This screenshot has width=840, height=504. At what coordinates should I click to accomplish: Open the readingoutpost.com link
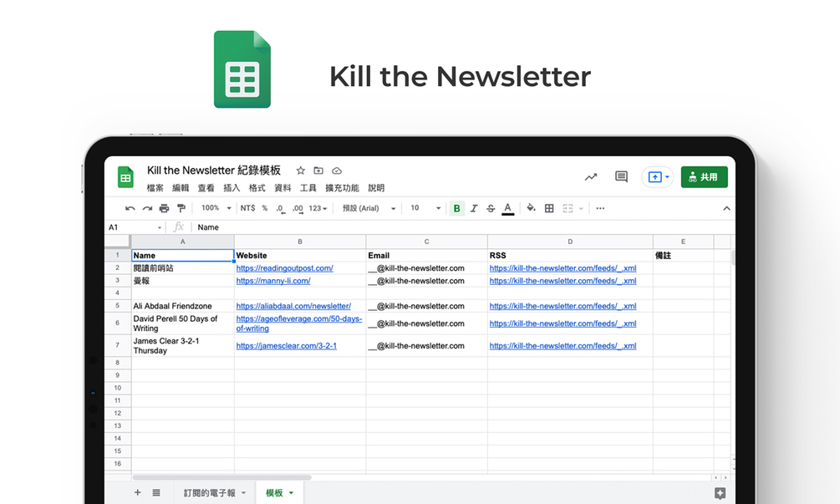[284, 267]
